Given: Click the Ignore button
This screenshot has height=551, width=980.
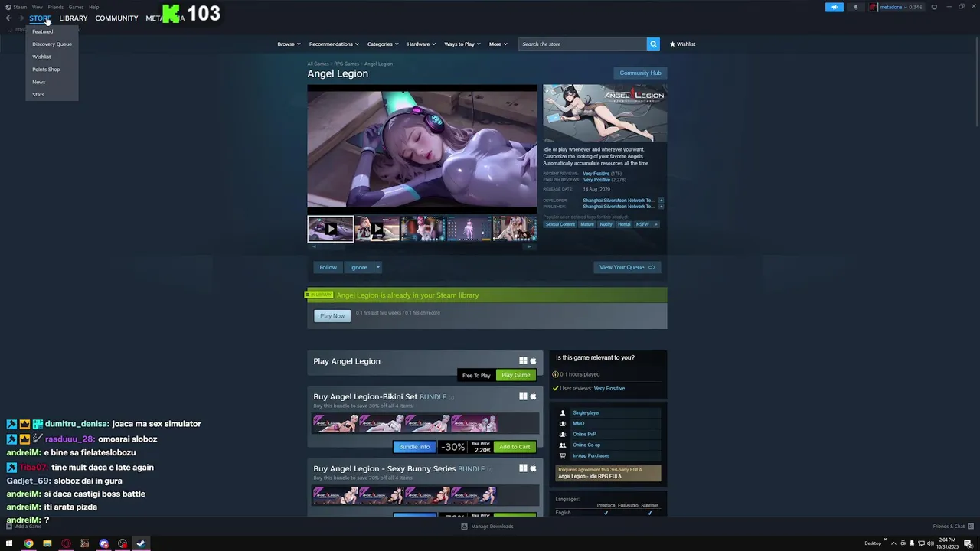Looking at the screenshot, I should [358, 267].
